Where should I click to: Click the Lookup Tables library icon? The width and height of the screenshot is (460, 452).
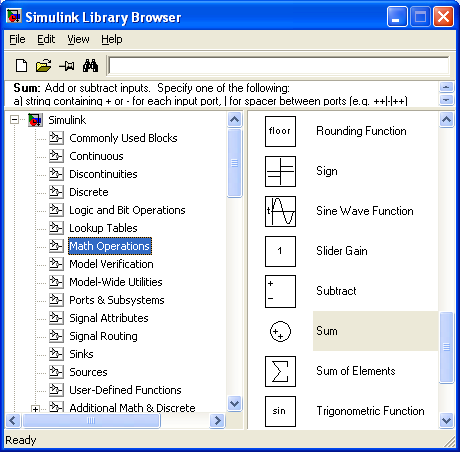tap(56, 228)
